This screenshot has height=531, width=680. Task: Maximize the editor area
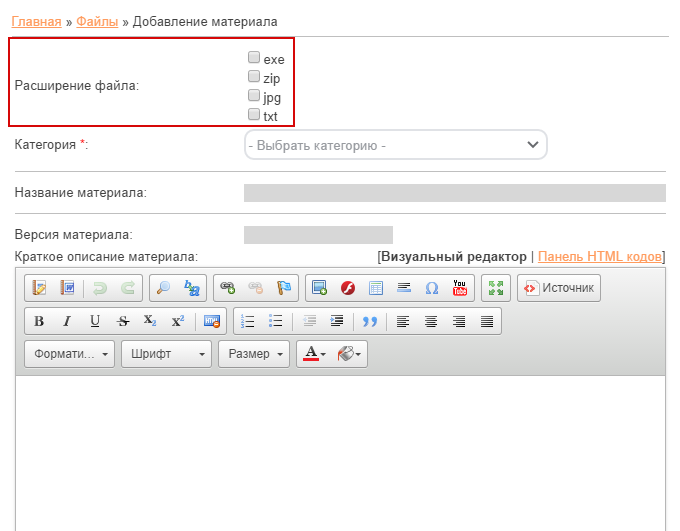click(494, 288)
